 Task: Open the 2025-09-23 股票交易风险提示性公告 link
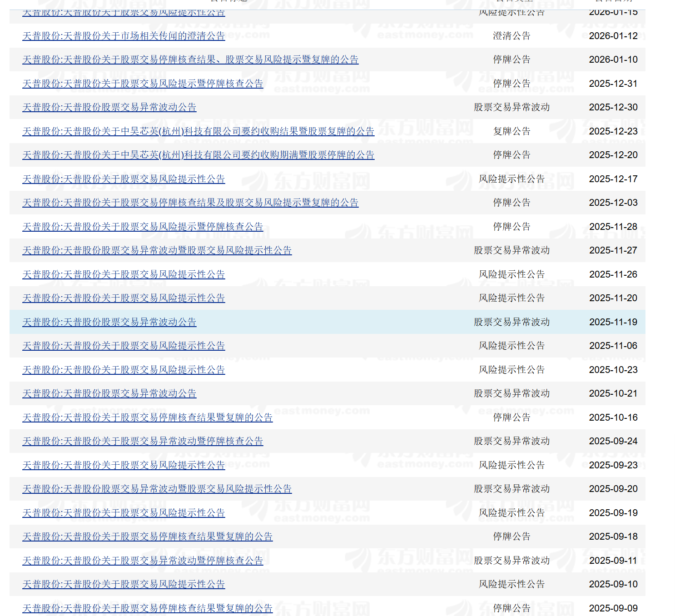coord(124,465)
